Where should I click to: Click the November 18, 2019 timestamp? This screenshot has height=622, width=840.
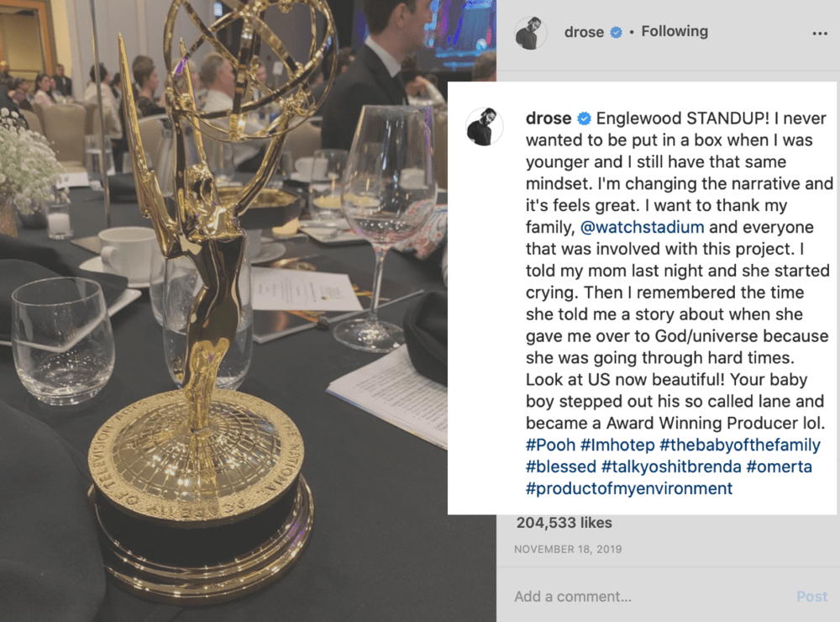point(568,549)
